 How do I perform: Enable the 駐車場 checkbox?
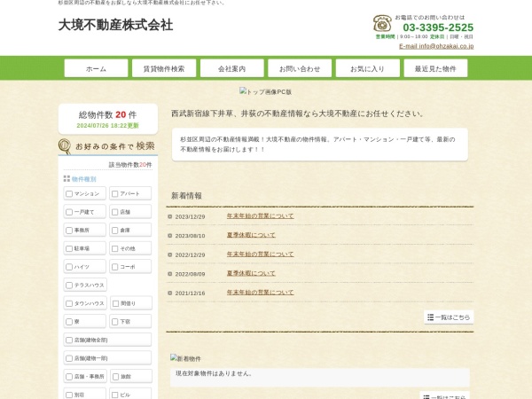pyautogui.click(x=69, y=248)
